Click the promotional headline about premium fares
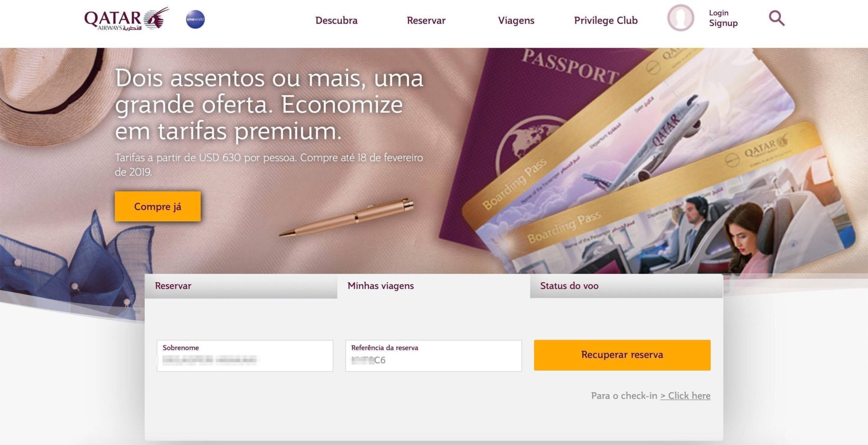This screenshot has width=868, height=445. [269, 104]
